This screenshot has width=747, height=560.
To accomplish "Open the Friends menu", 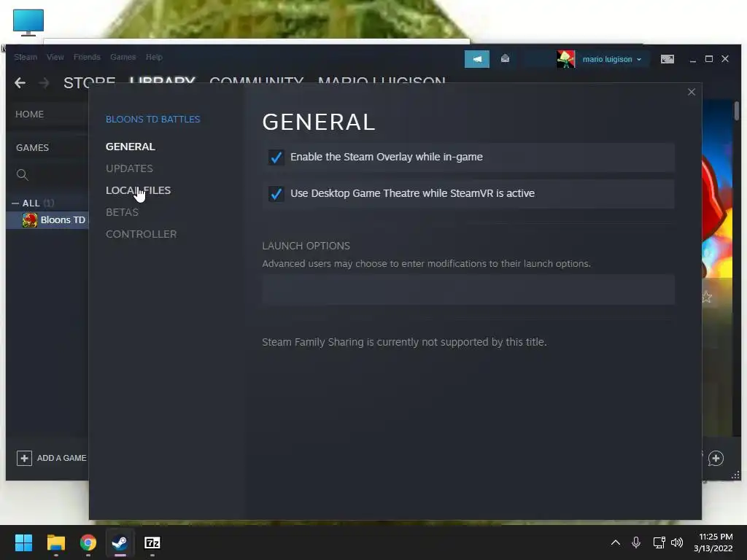I will coord(87,57).
